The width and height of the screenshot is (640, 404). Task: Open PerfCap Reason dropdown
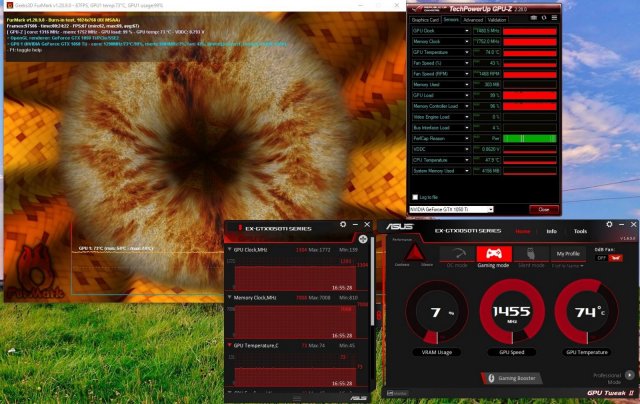tap(467, 138)
